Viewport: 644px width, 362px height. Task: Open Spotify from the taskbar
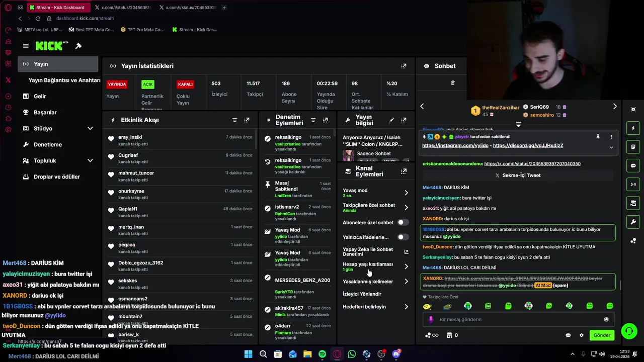click(322, 354)
